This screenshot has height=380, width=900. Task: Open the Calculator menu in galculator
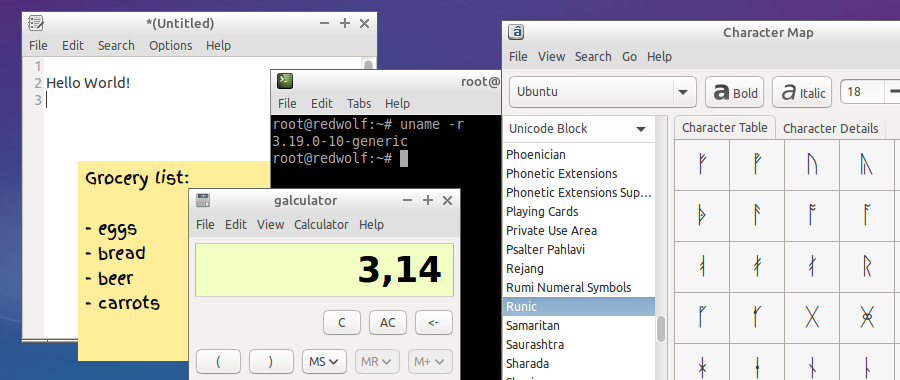point(321,224)
